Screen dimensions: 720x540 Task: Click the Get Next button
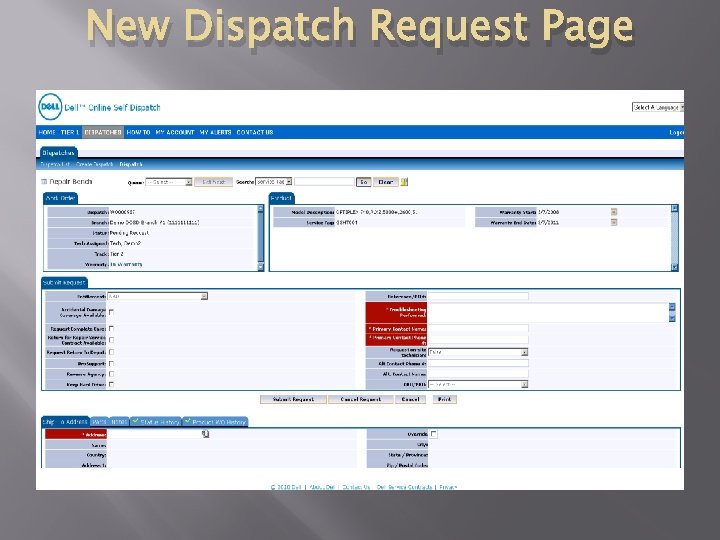[213, 182]
